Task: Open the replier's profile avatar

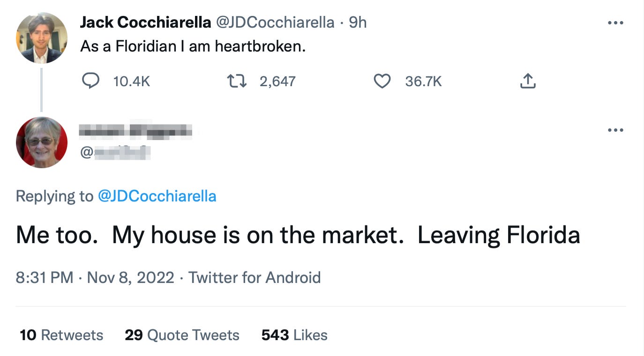Action: [42, 142]
